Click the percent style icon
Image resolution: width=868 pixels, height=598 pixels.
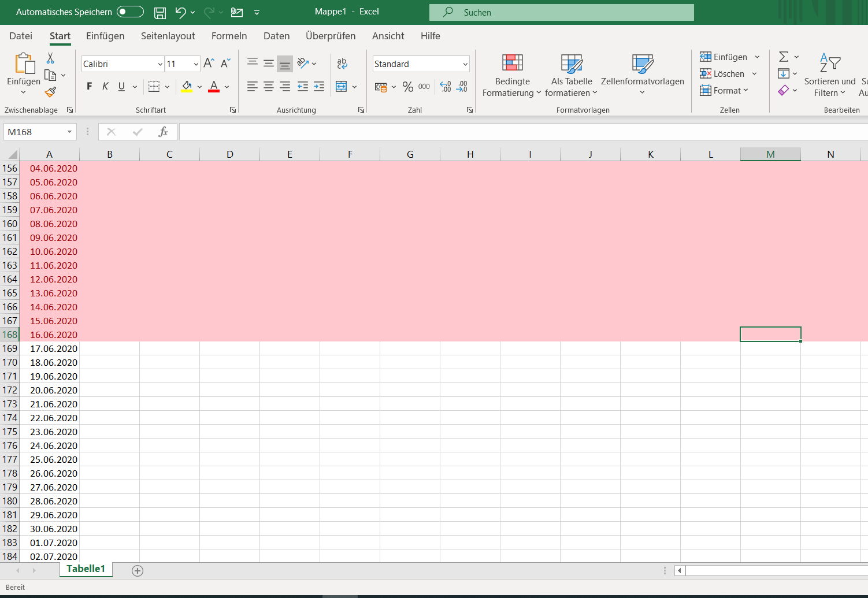408,87
